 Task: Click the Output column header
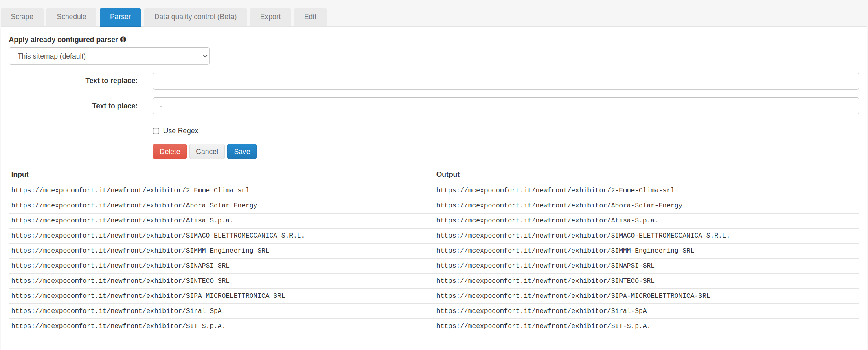pyautogui.click(x=448, y=174)
